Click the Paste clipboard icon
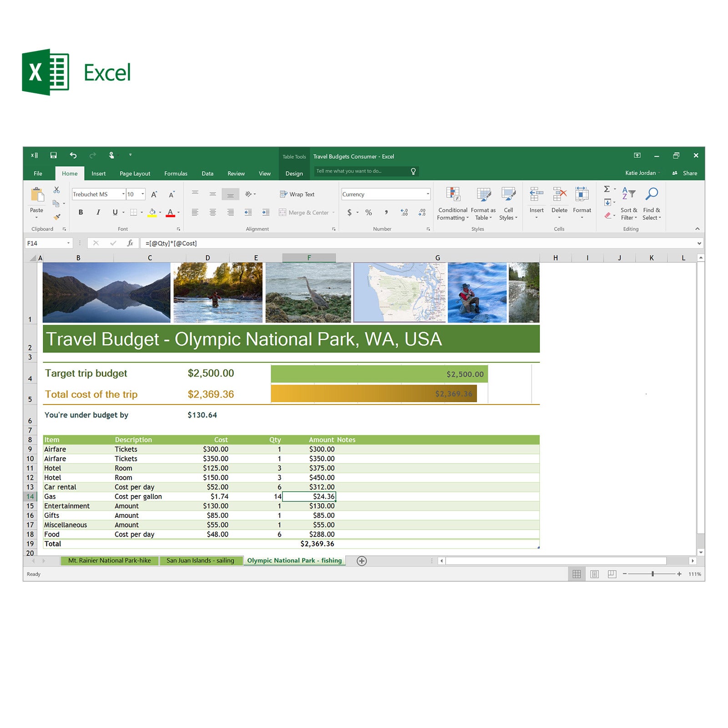The height and width of the screenshot is (728, 728). (x=37, y=194)
